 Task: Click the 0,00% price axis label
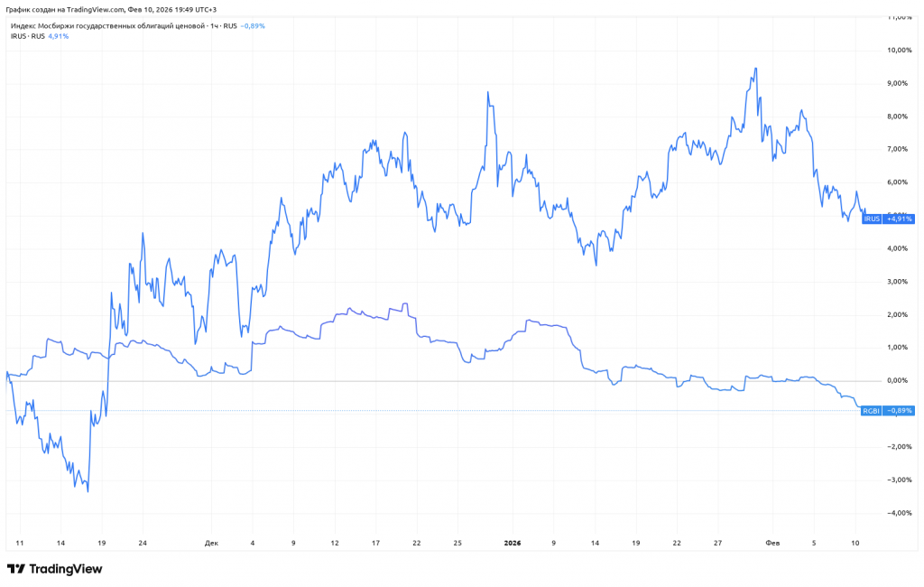coord(900,381)
